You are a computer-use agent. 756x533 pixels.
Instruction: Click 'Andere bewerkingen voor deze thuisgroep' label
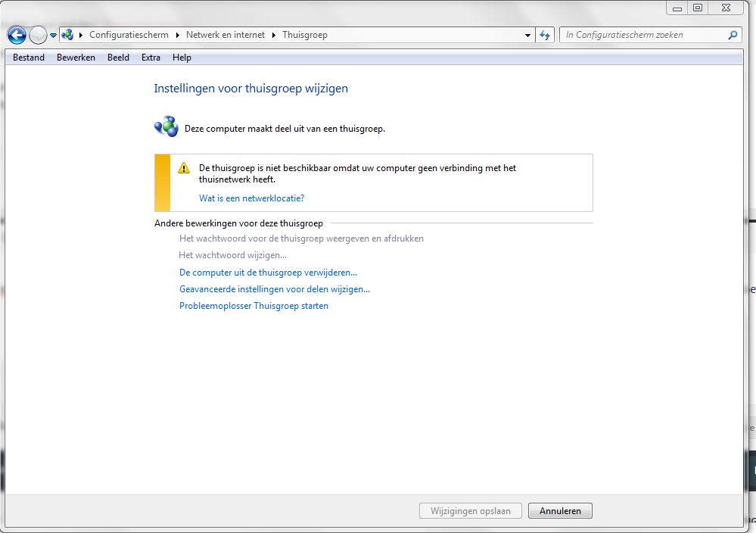coord(238,223)
